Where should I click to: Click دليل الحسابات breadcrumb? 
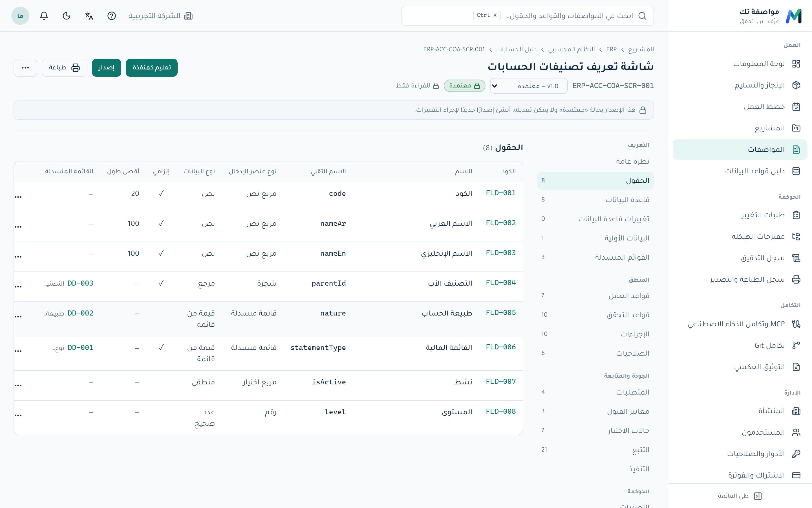tap(517, 49)
